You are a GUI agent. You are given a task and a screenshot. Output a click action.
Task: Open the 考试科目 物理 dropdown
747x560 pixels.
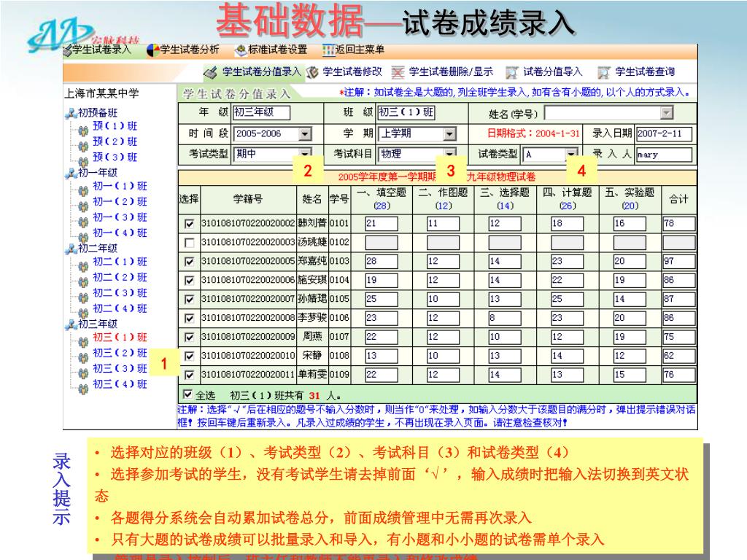click(449, 153)
